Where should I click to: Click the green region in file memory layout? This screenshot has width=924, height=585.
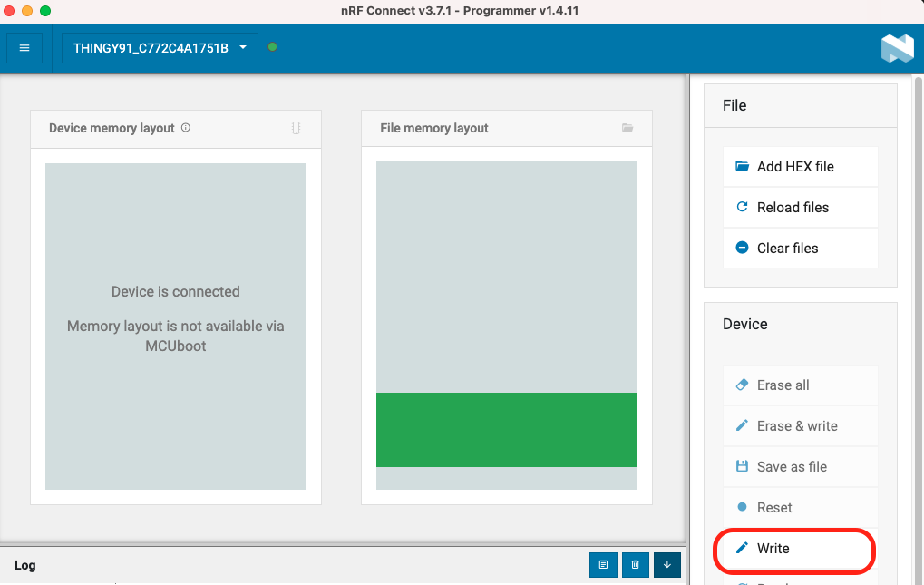tap(507, 430)
